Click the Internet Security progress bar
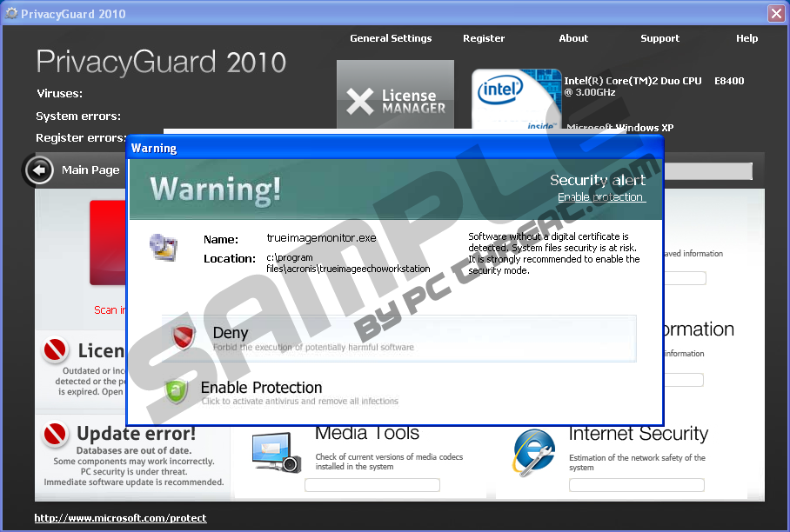Screen dimensions: 790x532 point(636,485)
